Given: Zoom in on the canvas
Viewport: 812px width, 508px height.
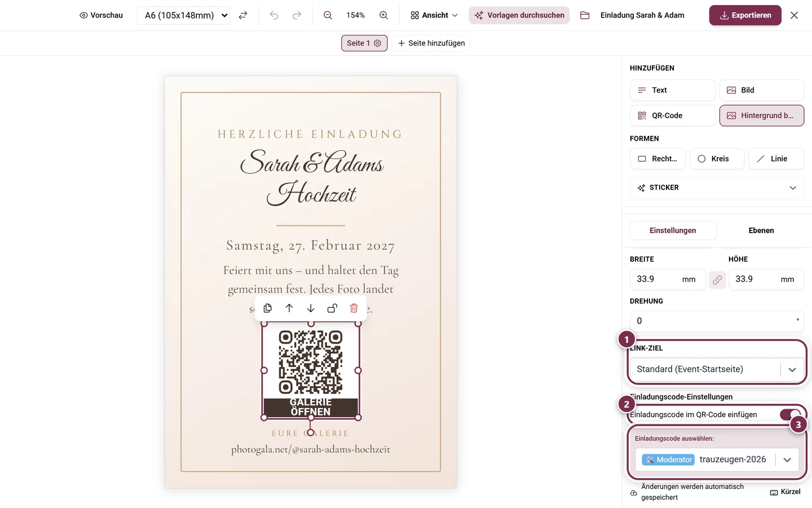Looking at the screenshot, I should pos(383,15).
